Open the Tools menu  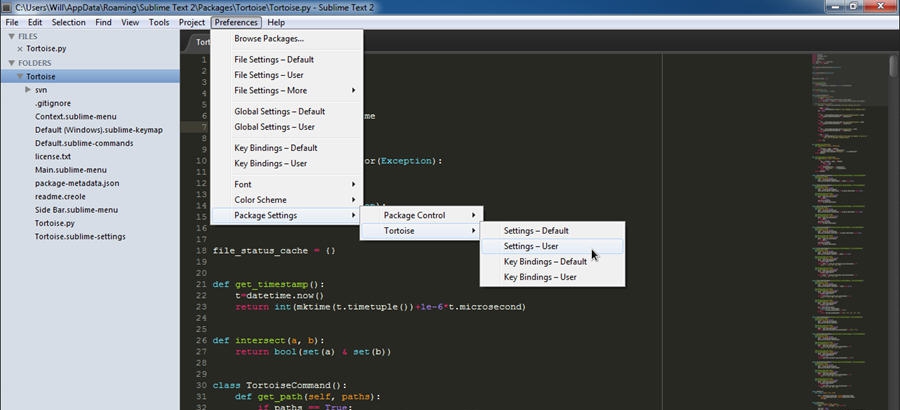click(x=159, y=22)
